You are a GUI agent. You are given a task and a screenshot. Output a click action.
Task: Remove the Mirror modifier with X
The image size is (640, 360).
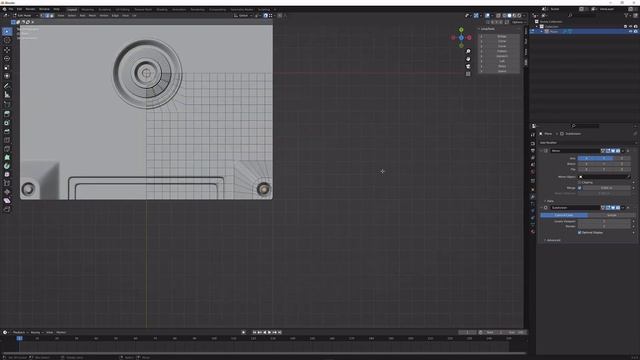628,151
